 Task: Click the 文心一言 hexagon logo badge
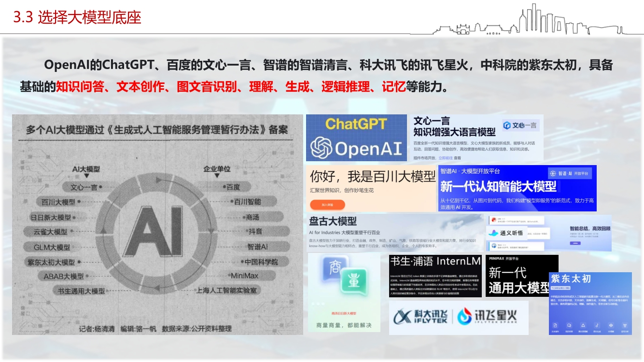(520, 125)
